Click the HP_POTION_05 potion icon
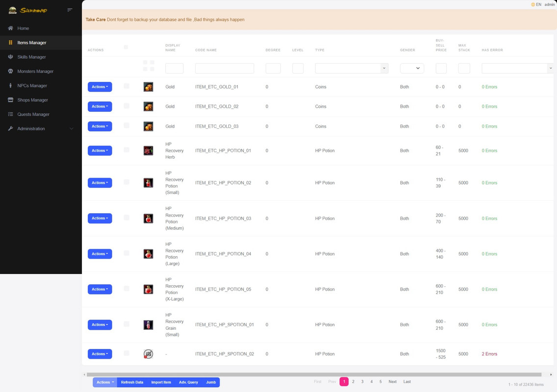Screen dimensions: 557x392 click(148, 290)
